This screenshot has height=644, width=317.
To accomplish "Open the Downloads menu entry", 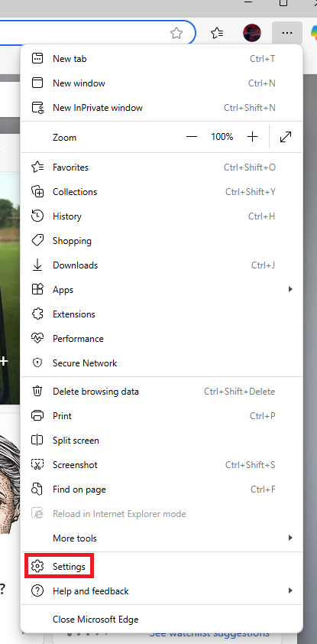I will [162, 265].
